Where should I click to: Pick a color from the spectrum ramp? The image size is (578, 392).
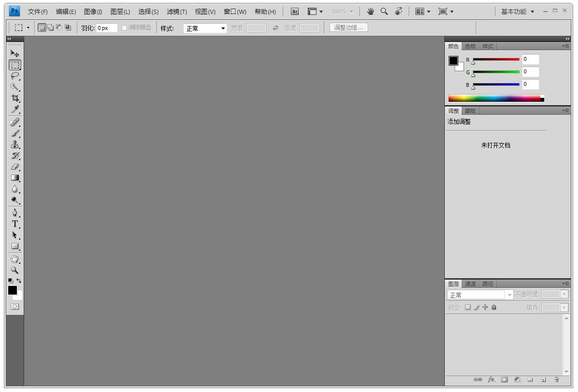pos(497,98)
